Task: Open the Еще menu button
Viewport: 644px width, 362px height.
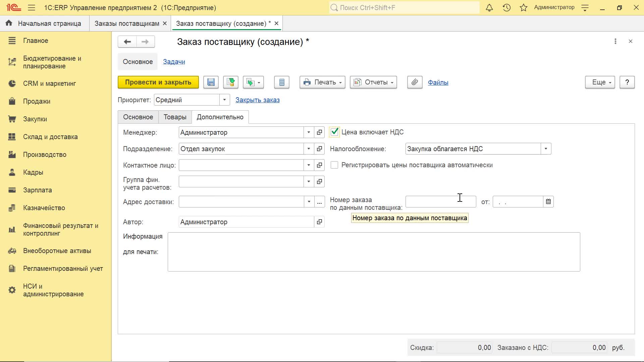Action: point(600,82)
